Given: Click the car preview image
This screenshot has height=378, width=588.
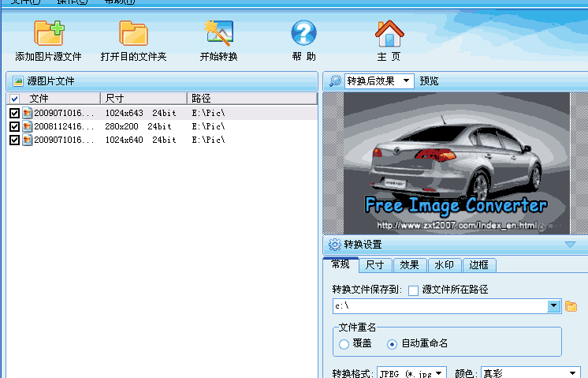Looking at the screenshot, I should [x=447, y=163].
